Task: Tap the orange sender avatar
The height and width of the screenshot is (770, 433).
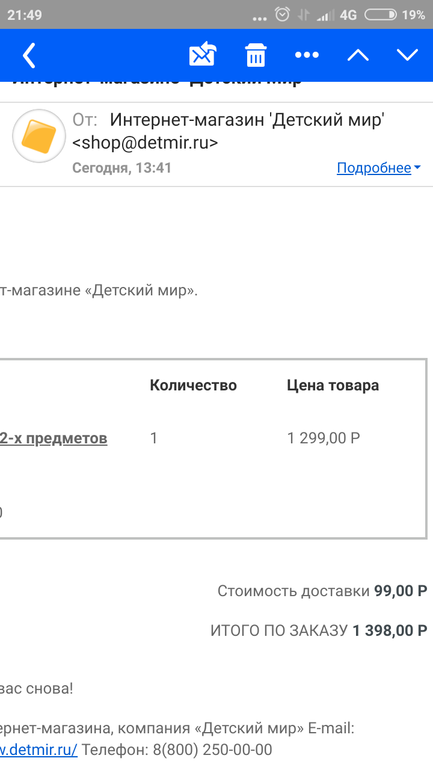Action: pos(39,136)
